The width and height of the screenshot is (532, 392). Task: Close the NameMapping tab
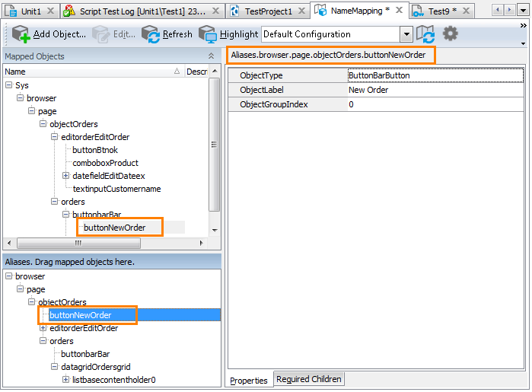(400, 10)
